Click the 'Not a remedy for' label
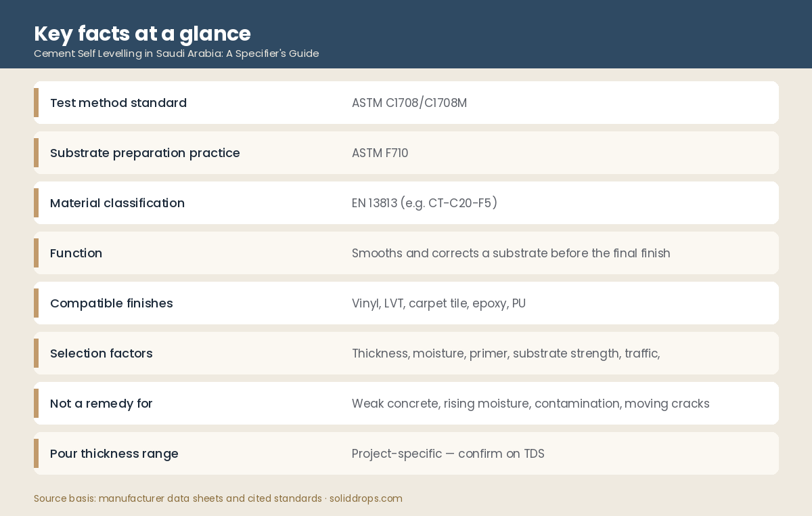 (x=101, y=404)
